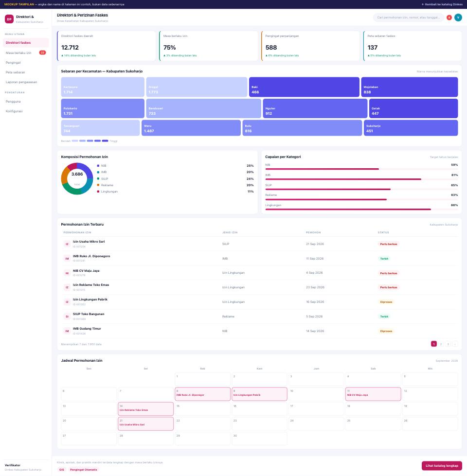Click next page arrow in pagination
Viewport: 467px width, 476px height.
click(x=455, y=344)
